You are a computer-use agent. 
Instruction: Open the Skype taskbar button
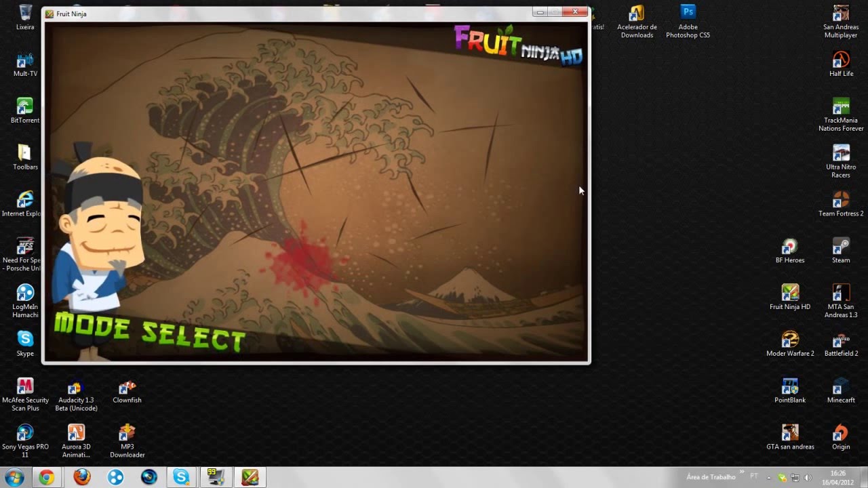pos(181,478)
